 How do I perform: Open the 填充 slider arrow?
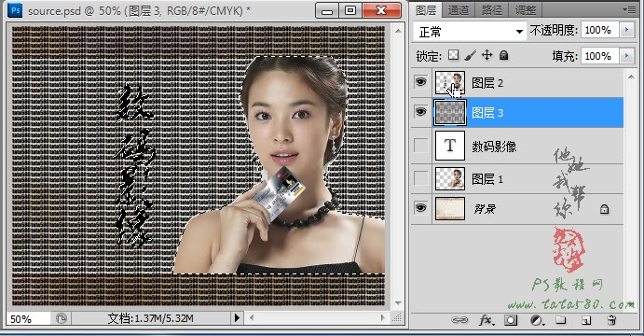[x=626, y=55]
